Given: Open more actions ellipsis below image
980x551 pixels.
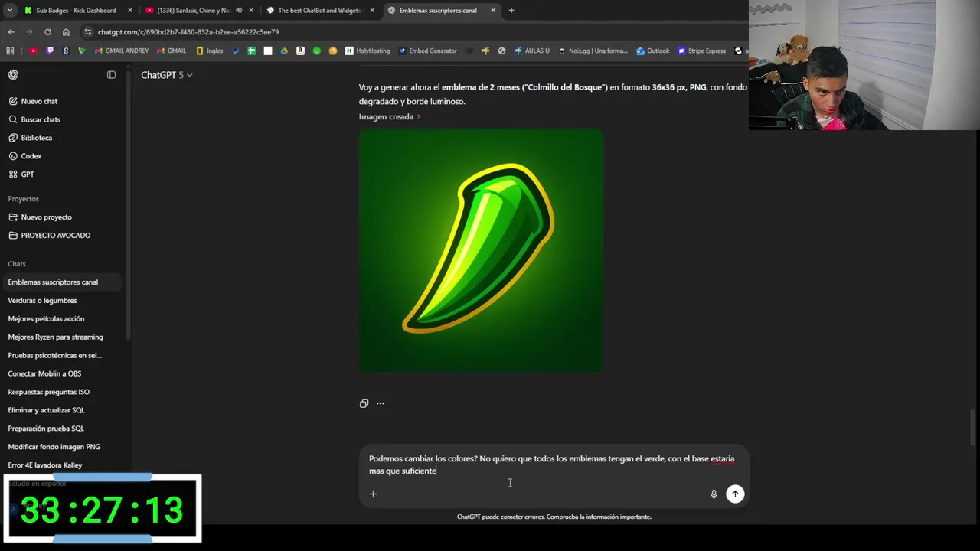Looking at the screenshot, I should 381,403.
